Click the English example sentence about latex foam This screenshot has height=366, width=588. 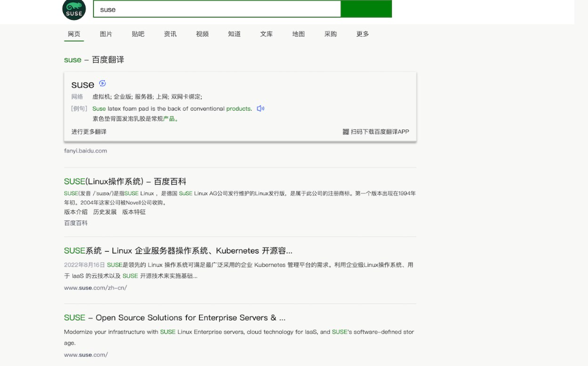pyautogui.click(x=172, y=108)
